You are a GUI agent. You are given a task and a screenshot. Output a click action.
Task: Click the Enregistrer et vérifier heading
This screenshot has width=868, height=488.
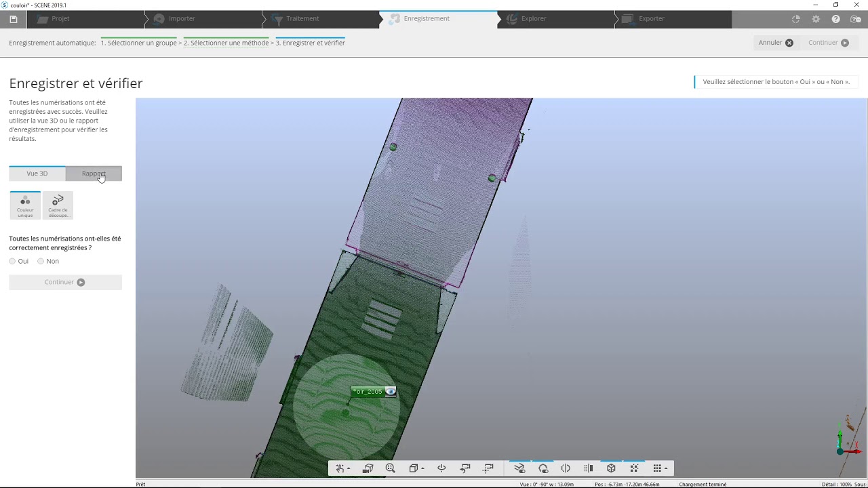click(76, 83)
